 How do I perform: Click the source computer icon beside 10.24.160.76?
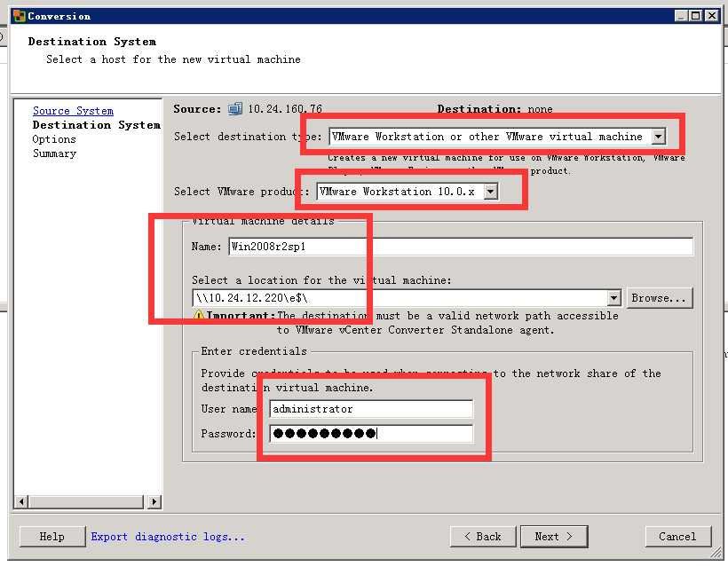click(x=235, y=109)
